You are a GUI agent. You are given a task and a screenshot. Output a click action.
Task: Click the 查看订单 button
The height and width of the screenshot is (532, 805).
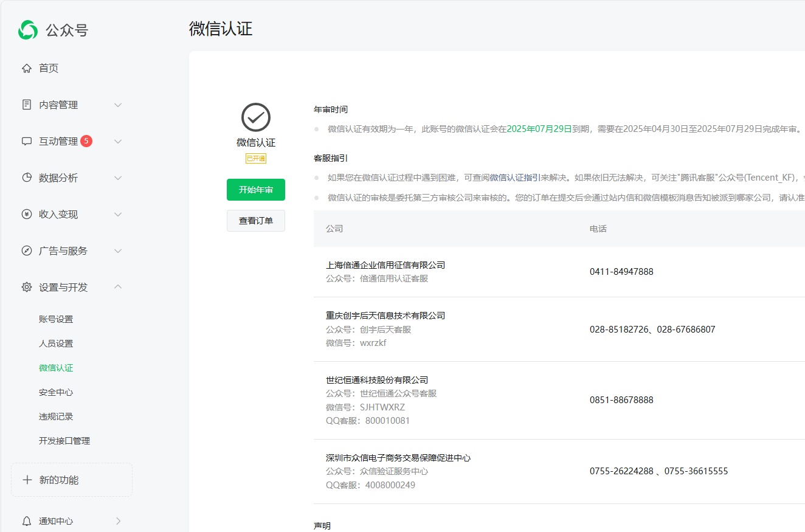pyautogui.click(x=256, y=221)
